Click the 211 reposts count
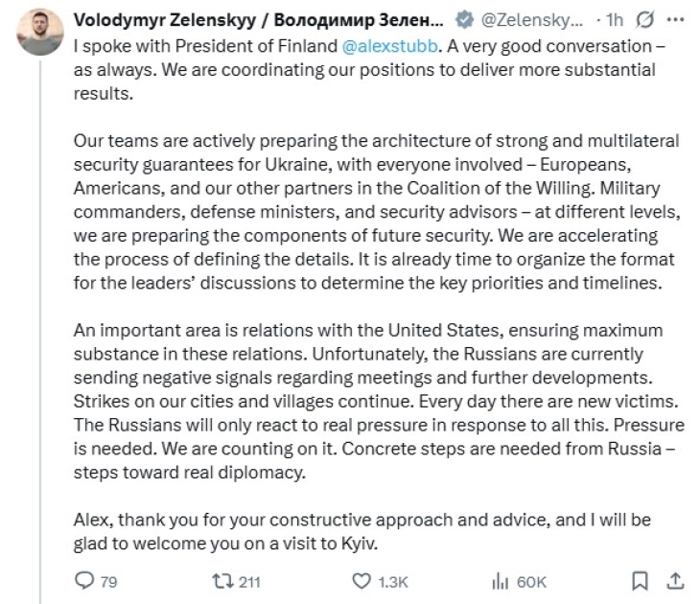This screenshot has height=604, width=700. (x=251, y=581)
